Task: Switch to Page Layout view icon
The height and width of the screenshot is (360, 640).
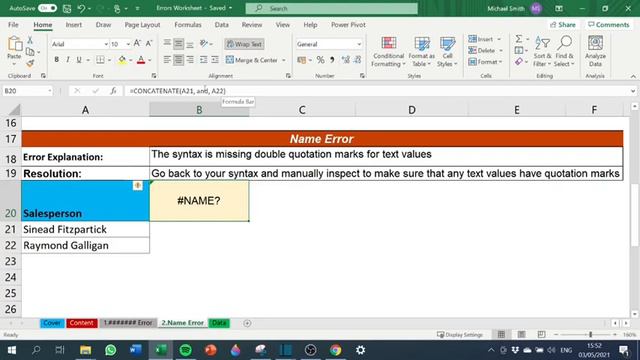Action: click(x=521, y=335)
